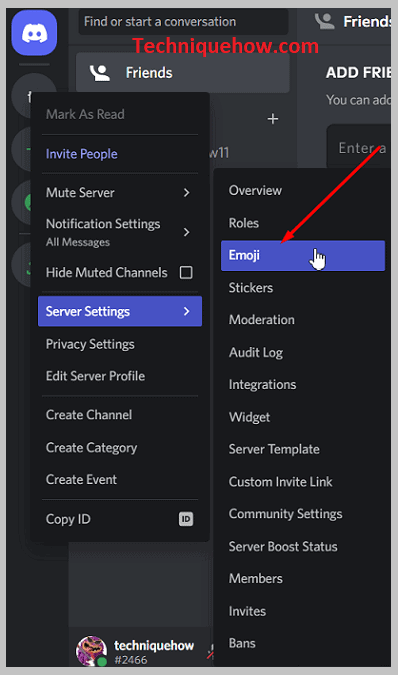Click the Friends row in DM list
Image resolution: width=398 pixels, height=675 pixels.
(183, 73)
